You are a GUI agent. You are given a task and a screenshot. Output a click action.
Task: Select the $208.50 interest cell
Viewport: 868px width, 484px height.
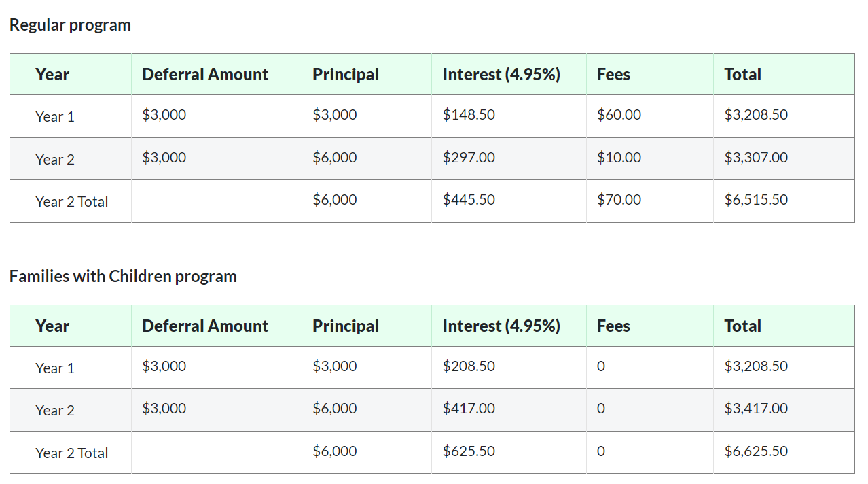pos(469,366)
